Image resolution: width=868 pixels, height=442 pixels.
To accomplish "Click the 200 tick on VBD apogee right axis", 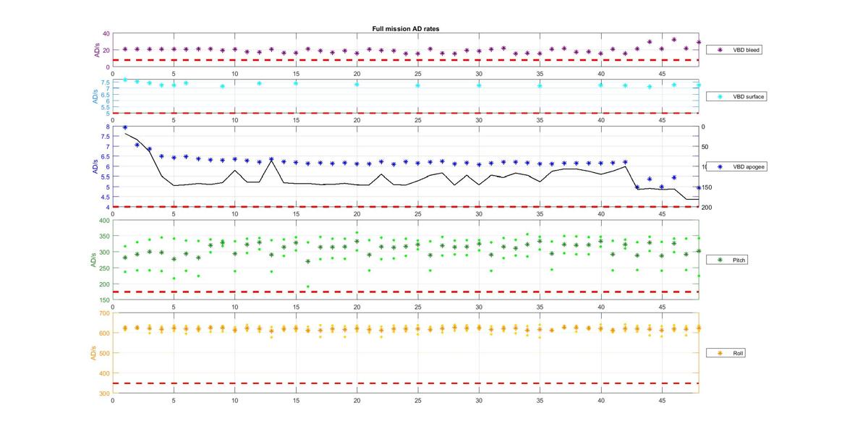I will pyautogui.click(x=707, y=208).
